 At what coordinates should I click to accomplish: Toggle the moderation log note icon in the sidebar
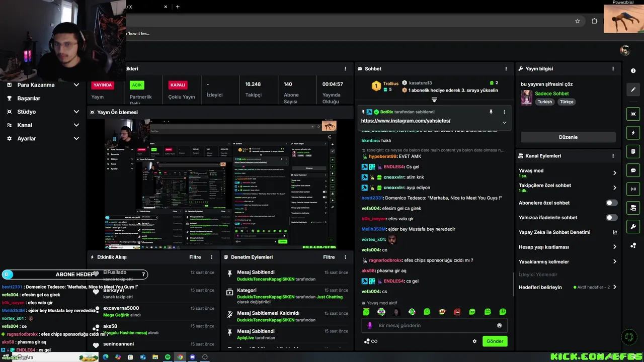click(x=633, y=151)
